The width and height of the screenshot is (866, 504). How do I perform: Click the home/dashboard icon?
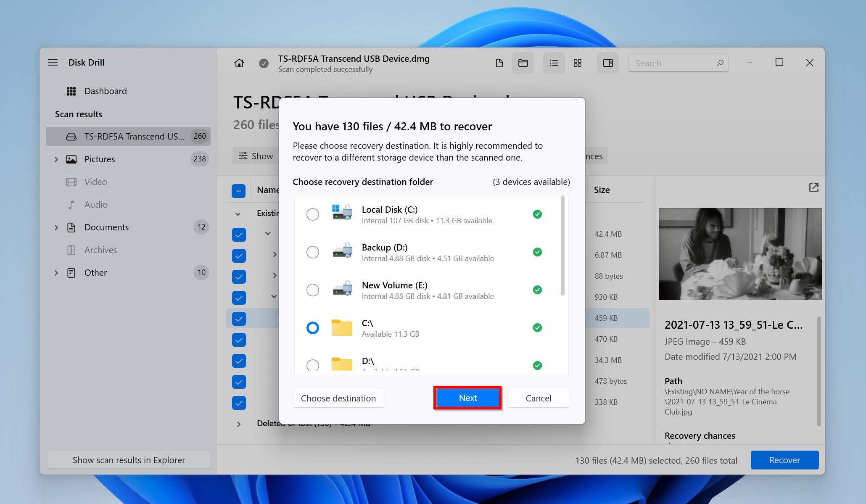(239, 63)
